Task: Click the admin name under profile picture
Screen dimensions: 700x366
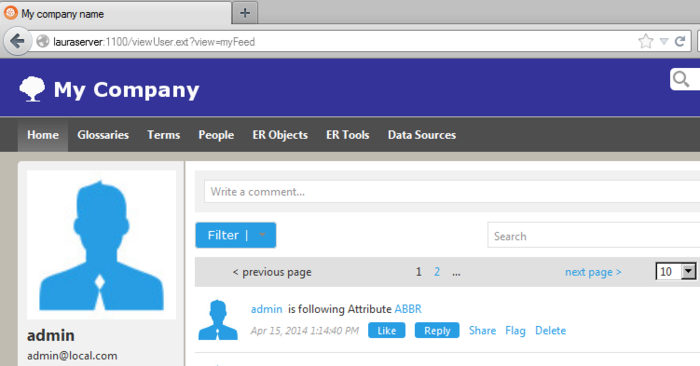Action: coord(51,335)
